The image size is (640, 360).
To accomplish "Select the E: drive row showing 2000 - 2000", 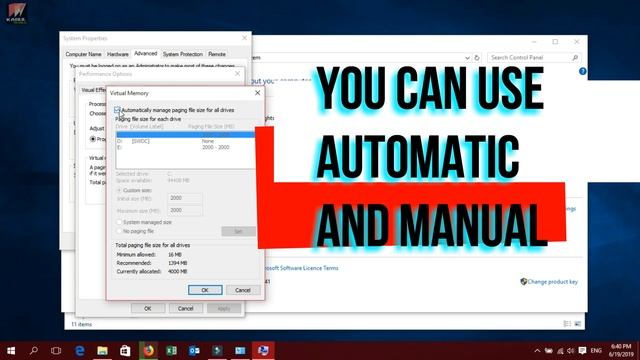I will point(185,147).
